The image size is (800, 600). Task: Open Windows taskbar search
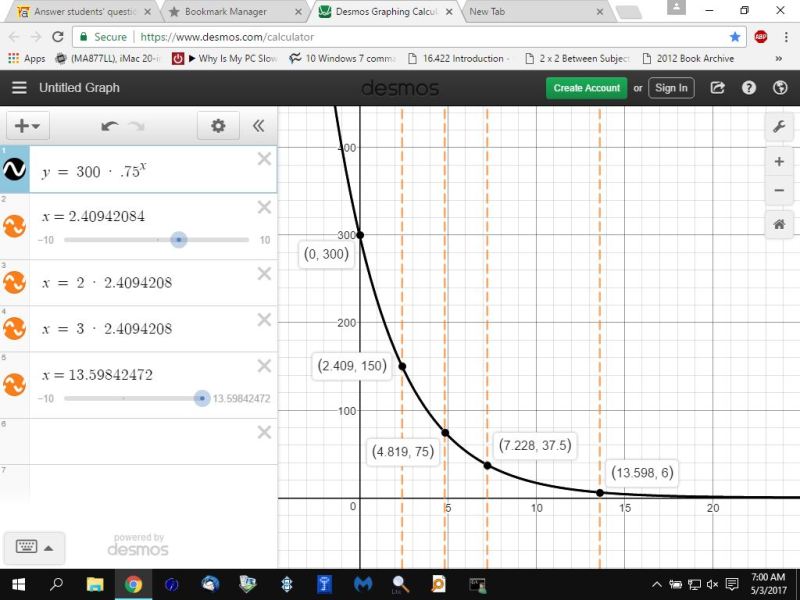pyautogui.click(x=56, y=584)
